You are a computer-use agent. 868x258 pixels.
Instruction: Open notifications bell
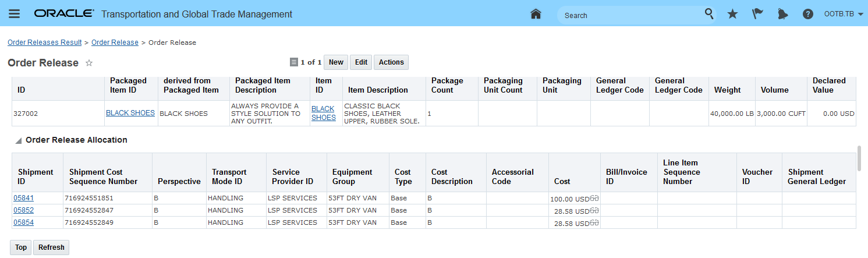point(783,14)
